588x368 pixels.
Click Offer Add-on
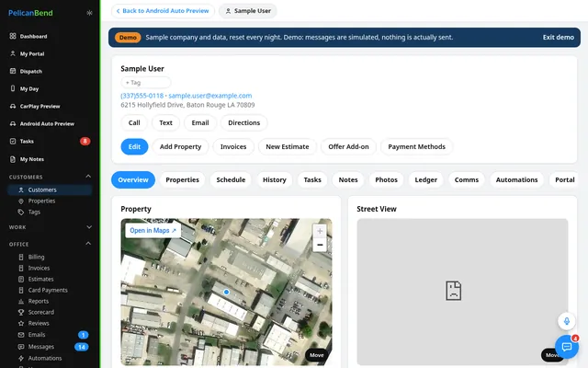(348, 147)
